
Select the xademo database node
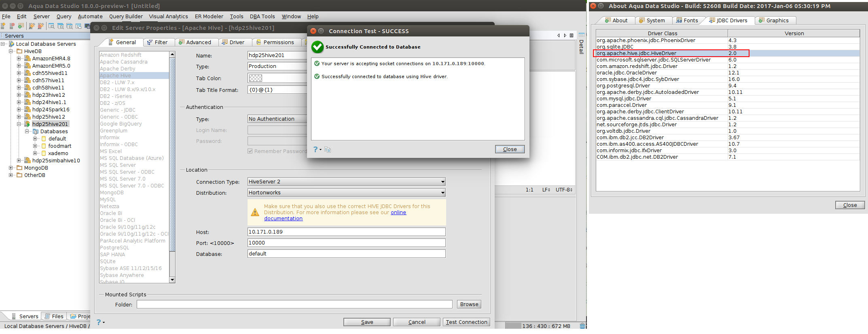[58, 153]
